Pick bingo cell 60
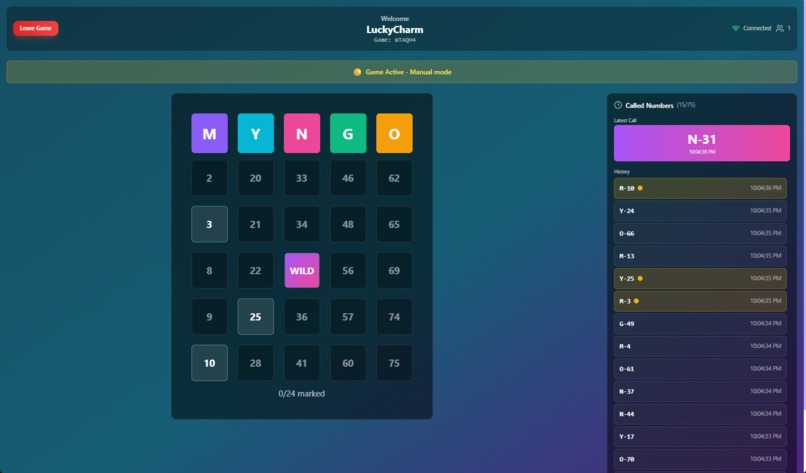 pyautogui.click(x=348, y=363)
